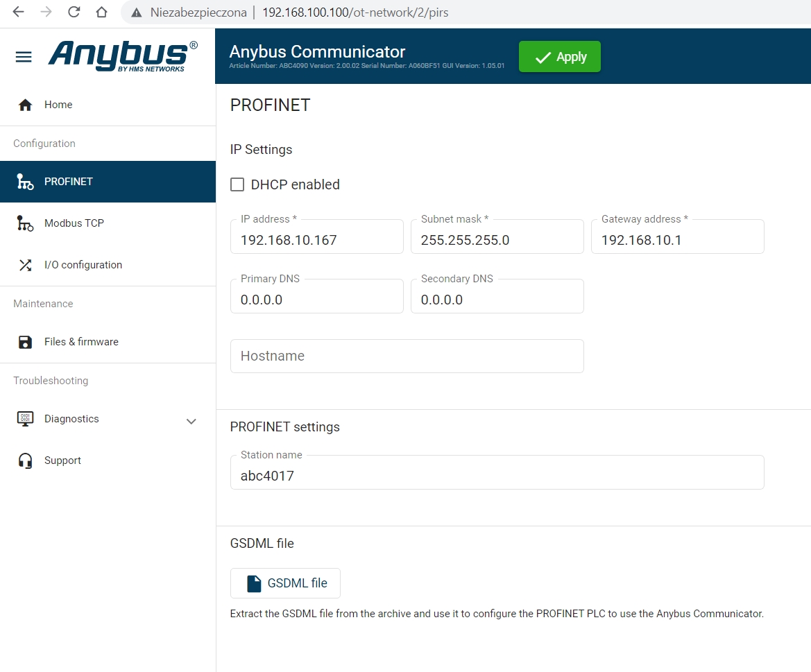Select PROFINET in the sidebar
Viewport: 811px width, 672px height.
(x=108, y=182)
